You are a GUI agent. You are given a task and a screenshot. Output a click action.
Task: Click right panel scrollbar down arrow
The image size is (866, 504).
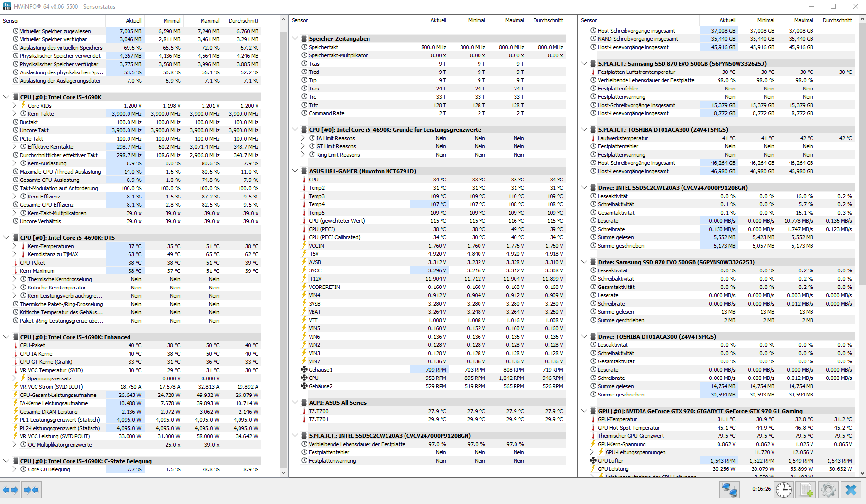pyautogui.click(x=862, y=472)
